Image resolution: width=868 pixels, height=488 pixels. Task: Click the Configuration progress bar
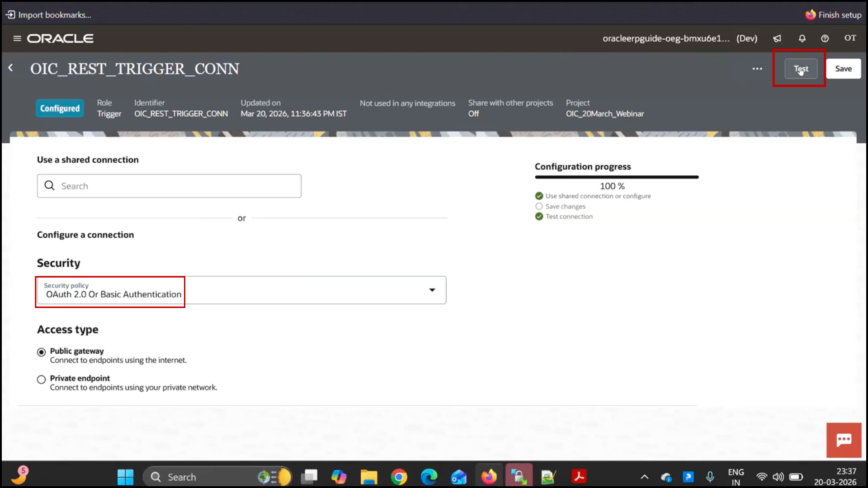tap(617, 177)
